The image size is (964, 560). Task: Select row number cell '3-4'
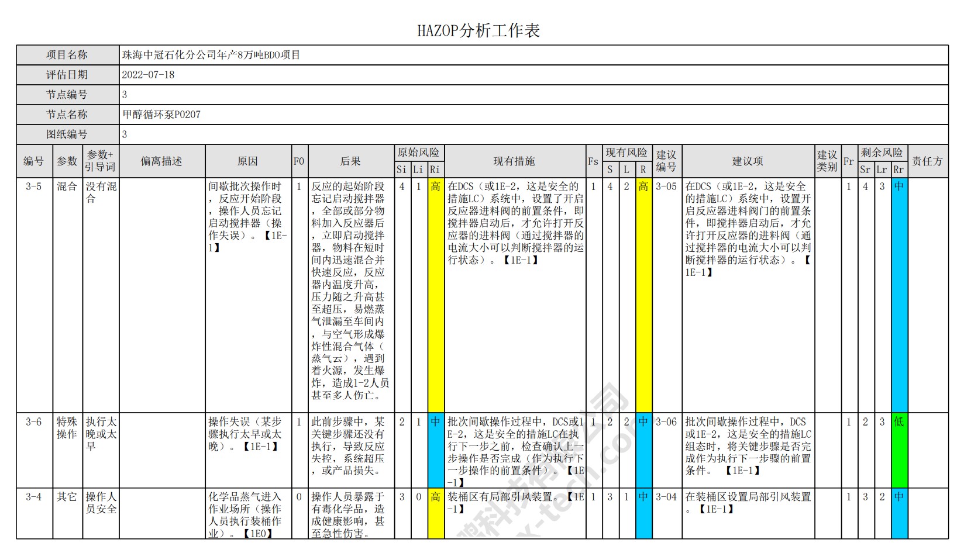[35, 513]
